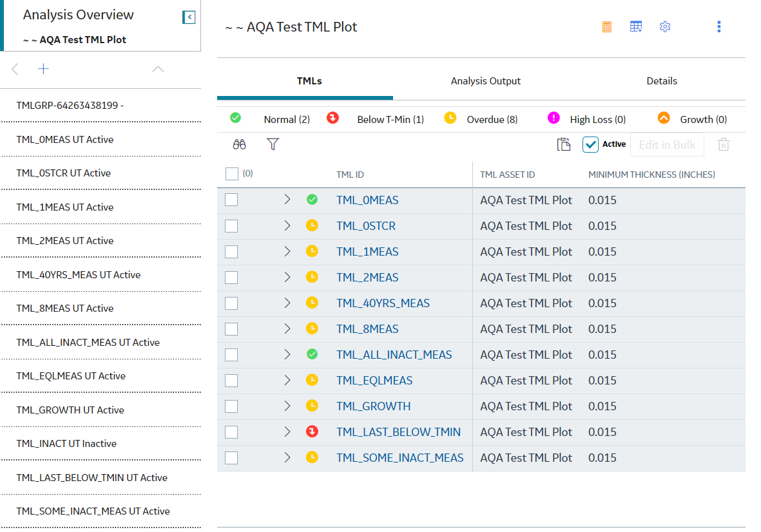Open the settings gear icon
The height and width of the screenshot is (532, 761).
coord(665,26)
